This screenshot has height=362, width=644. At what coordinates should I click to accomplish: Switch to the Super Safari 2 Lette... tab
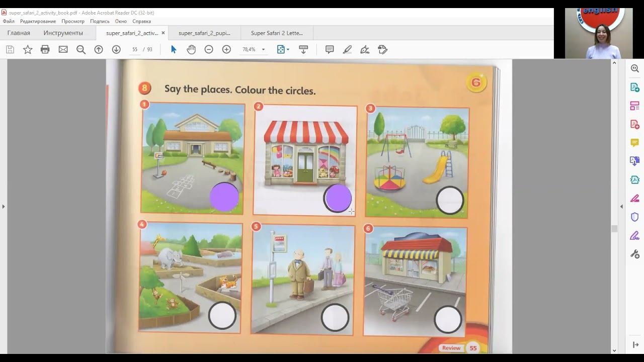(x=277, y=33)
